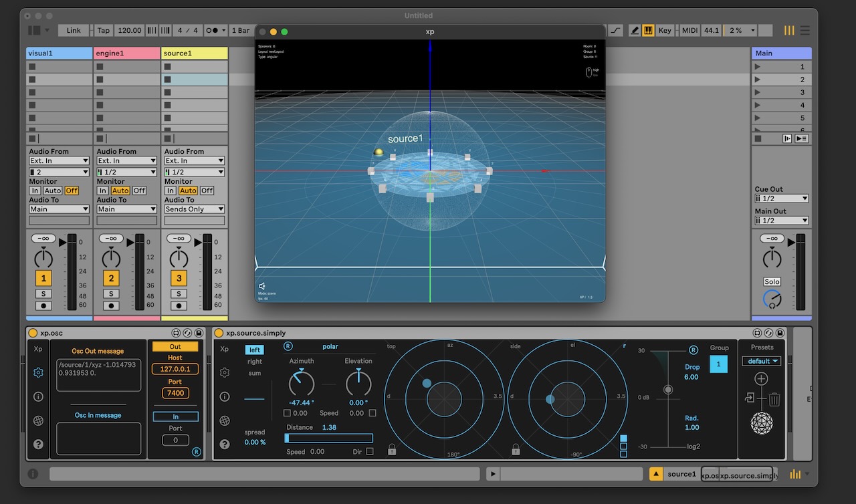Open engine1 input channel 1/2 dropdown
The image size is (856, 504).
click(x=127, y=172)
